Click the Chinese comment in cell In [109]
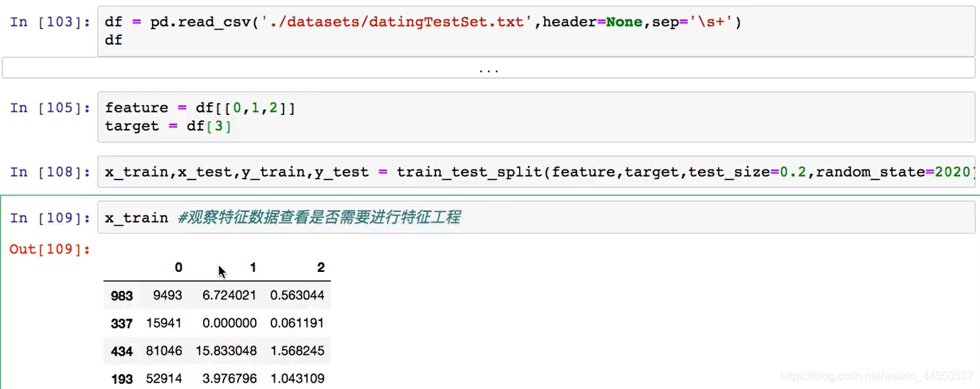This screenshot has width=980, height=389. tap(318, 217)
